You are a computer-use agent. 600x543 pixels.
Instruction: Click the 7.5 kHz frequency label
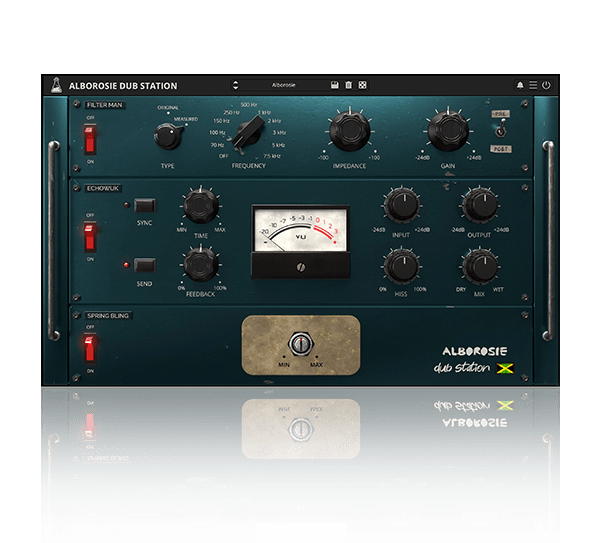click(272, 156)
